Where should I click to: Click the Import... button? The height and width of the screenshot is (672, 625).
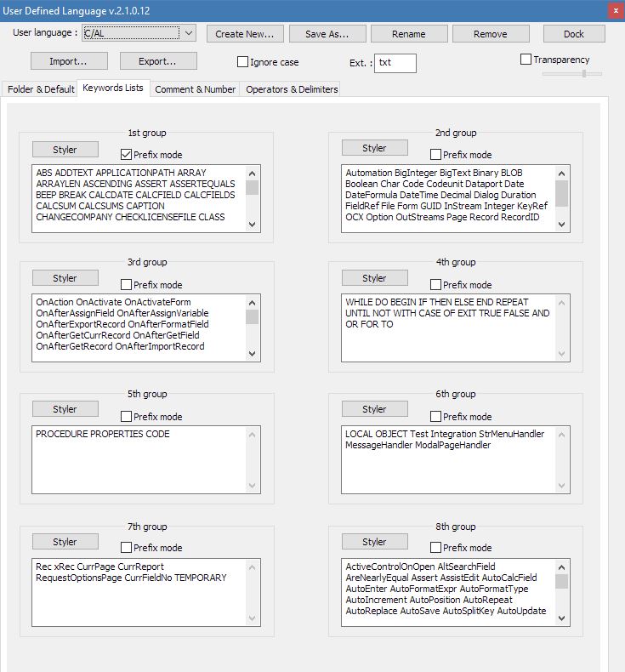pos(69,61)
